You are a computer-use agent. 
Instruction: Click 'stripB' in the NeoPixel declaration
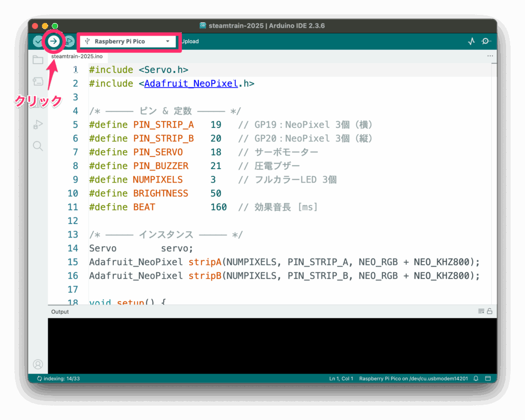[x=205, y=276]
